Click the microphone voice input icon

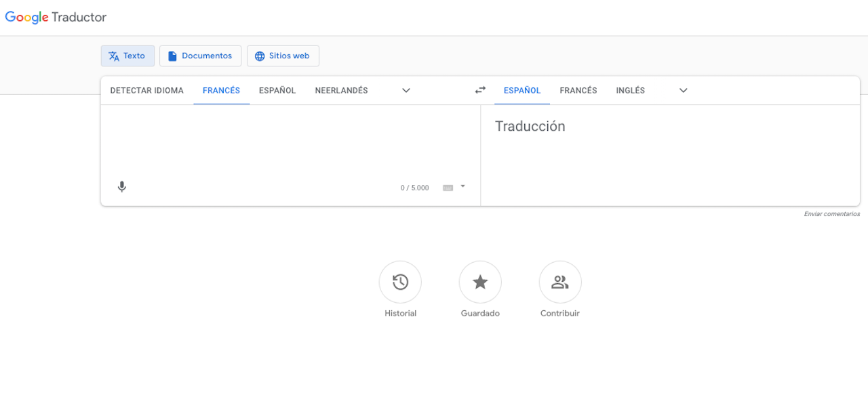tap(122, 187)
